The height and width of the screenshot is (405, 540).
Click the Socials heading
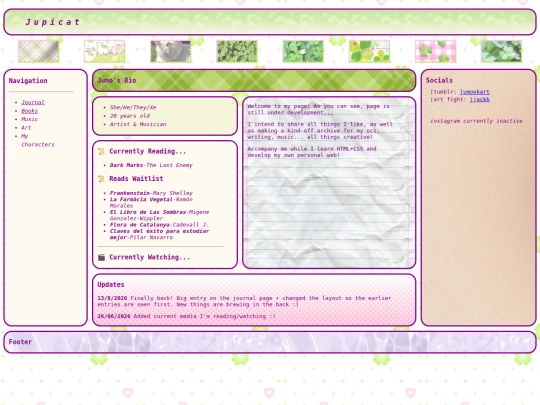pos(439,80)
